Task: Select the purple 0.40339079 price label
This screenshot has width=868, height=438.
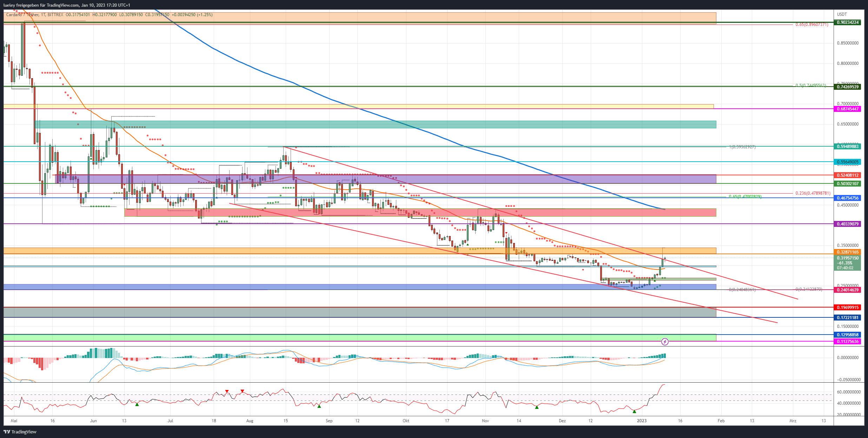Action: pos(848,224)
